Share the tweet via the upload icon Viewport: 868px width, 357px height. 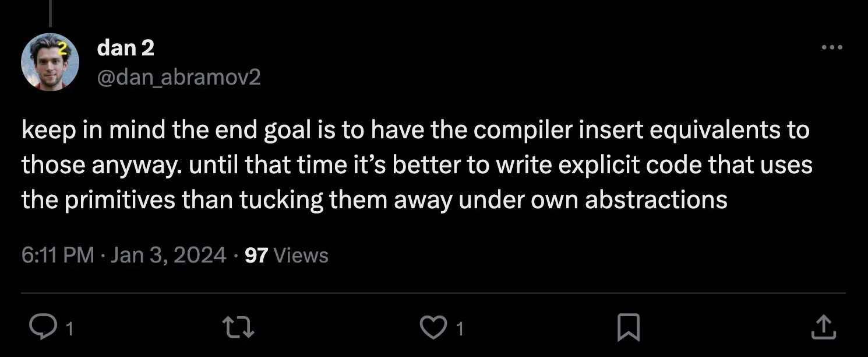point(823,328)
